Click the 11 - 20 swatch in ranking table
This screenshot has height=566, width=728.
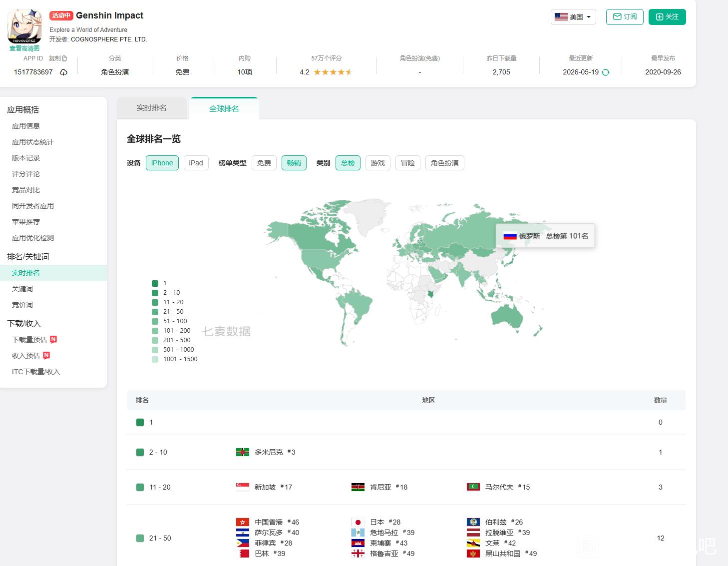coord(140,487)
